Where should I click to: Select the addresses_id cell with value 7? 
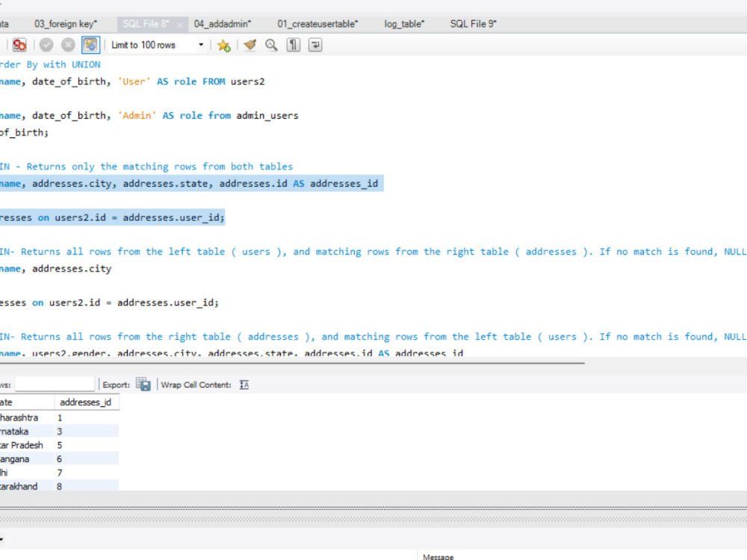coord(86,473)
